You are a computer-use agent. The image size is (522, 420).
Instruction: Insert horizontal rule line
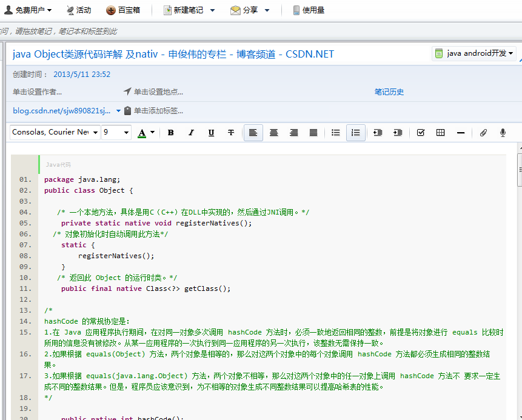[461, 133]
